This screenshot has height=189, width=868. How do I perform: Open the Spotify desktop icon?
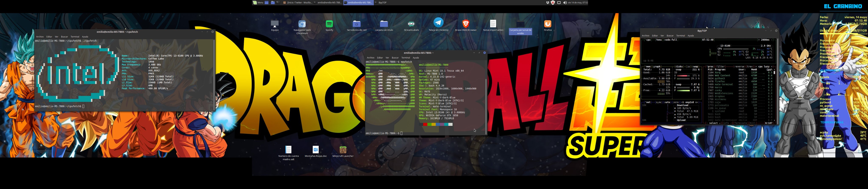(x=329, y=24)
